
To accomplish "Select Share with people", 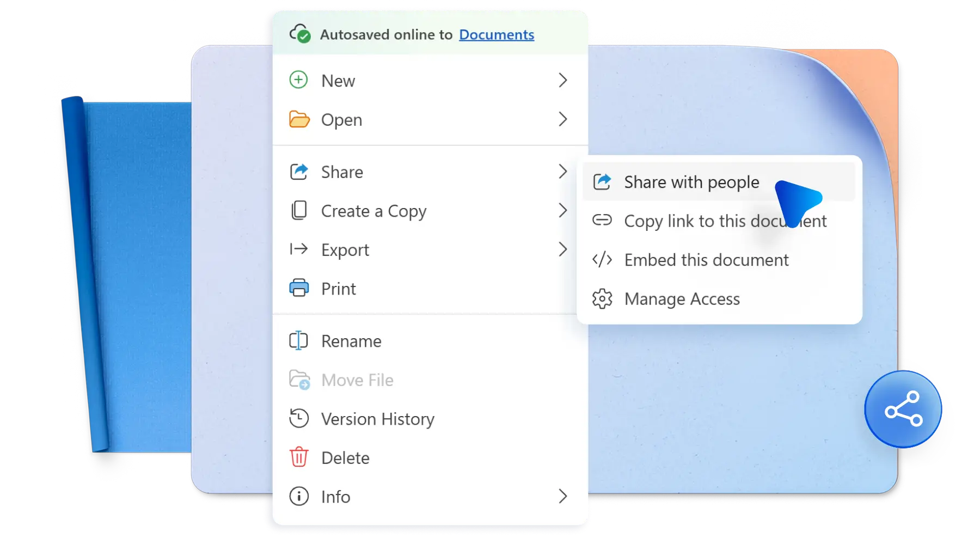I will (691, 182).
